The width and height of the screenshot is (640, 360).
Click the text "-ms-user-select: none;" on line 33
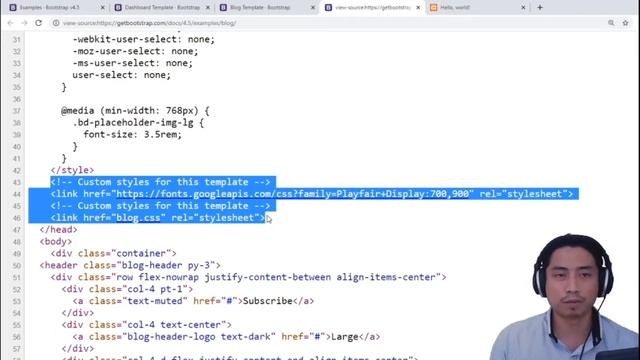(133, 63)
